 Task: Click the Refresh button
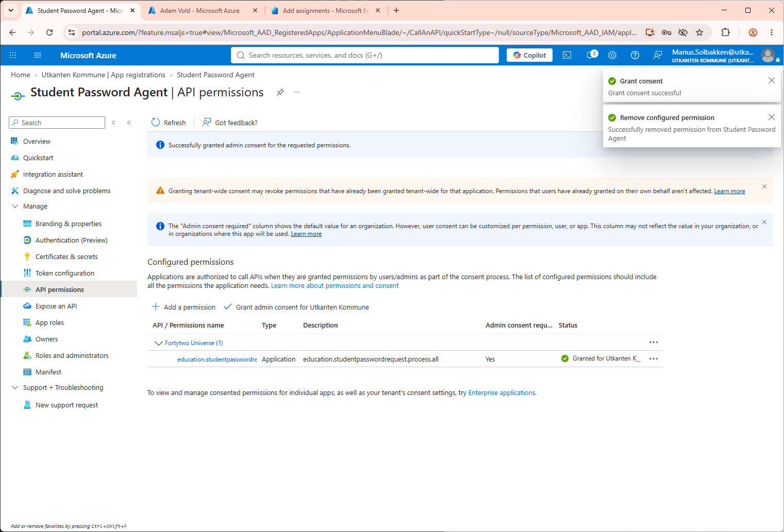click(x=169, y=123)
